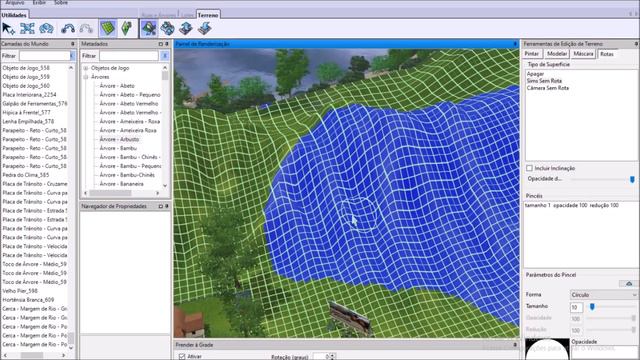
Task: Click the second terrain tool icon
Action: click(x=167, y=28)
